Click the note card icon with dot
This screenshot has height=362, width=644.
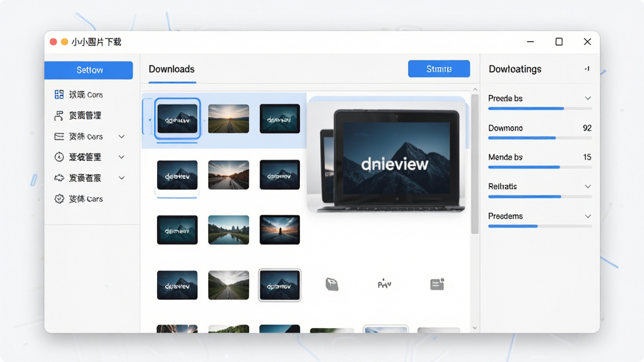(x=437, y=283)
